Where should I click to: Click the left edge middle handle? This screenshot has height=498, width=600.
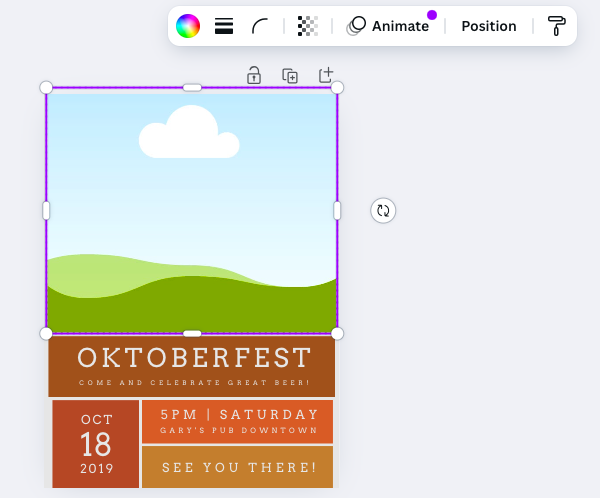tap(46, 211)
